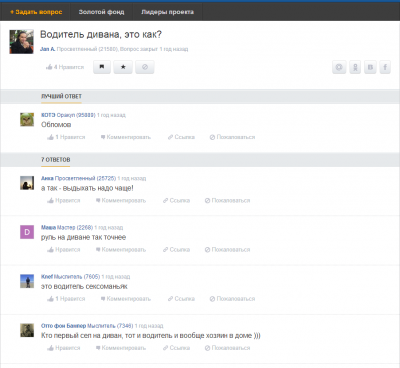Image resolution: width=400 pixels, height=368 pixels.
Task: Open the 'Золотой фонд' tab
Action: pyautogui.click(x=101, y=12)
